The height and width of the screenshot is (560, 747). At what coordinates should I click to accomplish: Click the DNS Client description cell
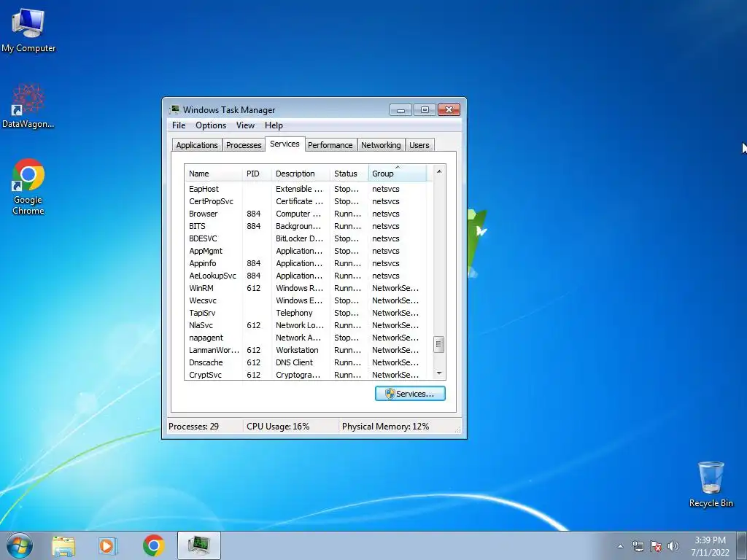point(295,362)
